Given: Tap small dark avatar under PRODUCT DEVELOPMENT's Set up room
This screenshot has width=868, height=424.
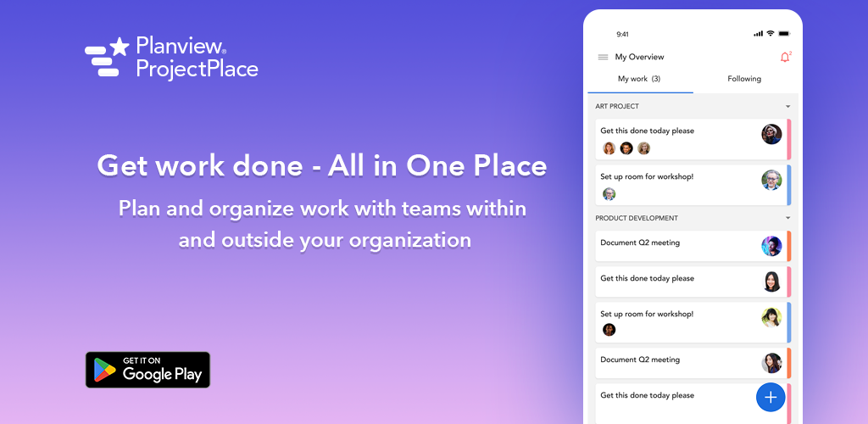Looking at the screenshot, I should pos(609,330).
